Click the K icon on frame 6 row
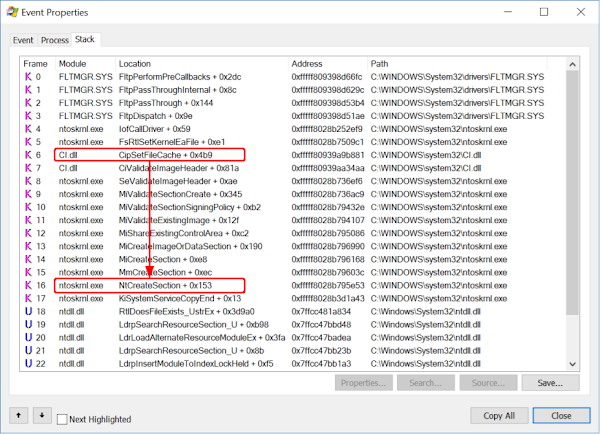The height and width of the screenshot is (434, 600). 28,155
